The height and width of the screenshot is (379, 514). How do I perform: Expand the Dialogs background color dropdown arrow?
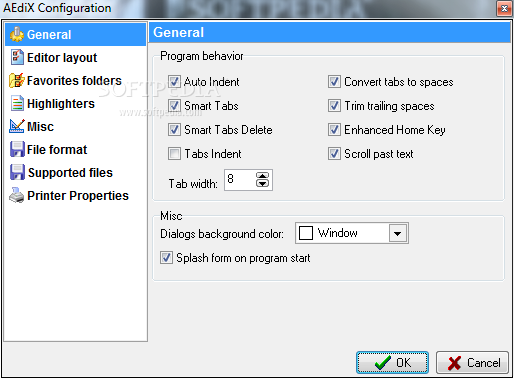[x=398, y=233]
